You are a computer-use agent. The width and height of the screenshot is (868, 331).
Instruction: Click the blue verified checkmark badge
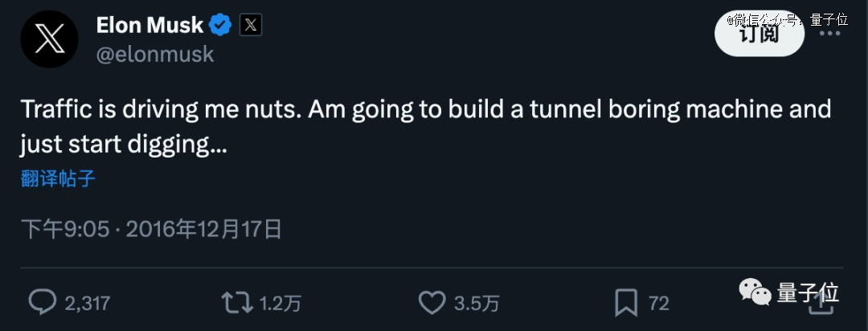click(220, 26)
